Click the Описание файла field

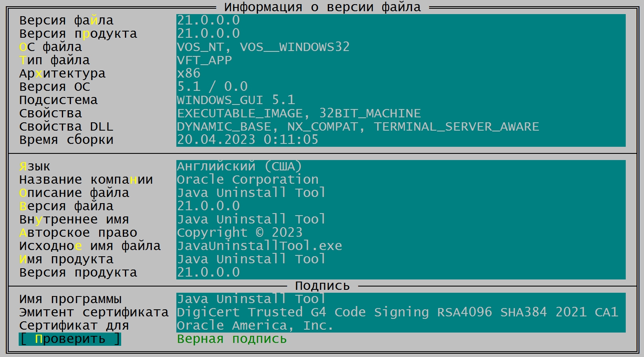pos(400,193)
